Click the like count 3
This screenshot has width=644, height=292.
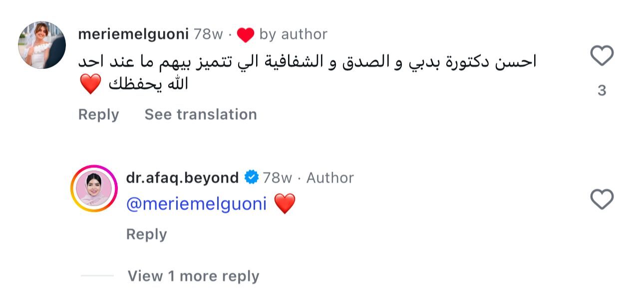pyautogui.click(x=602, y=90)
